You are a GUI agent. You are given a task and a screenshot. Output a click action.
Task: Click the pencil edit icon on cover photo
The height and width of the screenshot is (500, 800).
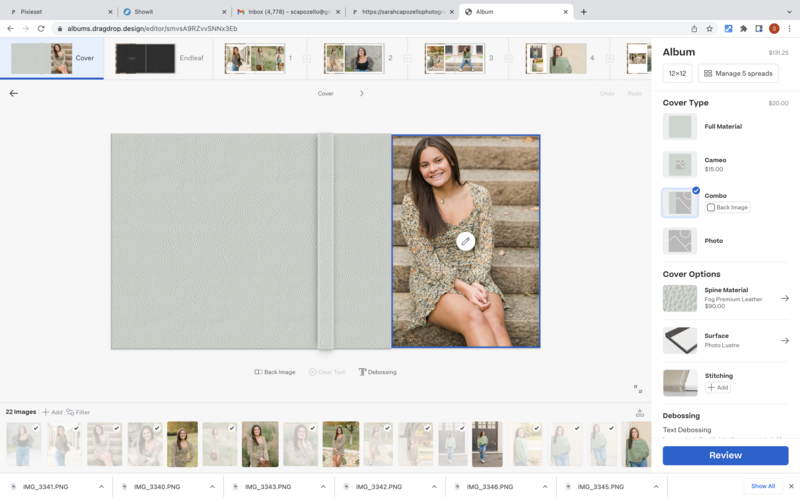click(465, 241)
